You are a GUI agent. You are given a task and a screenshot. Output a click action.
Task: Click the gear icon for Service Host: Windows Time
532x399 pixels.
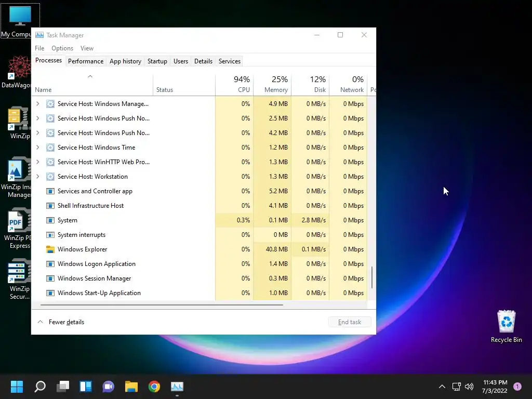(50, 148)
